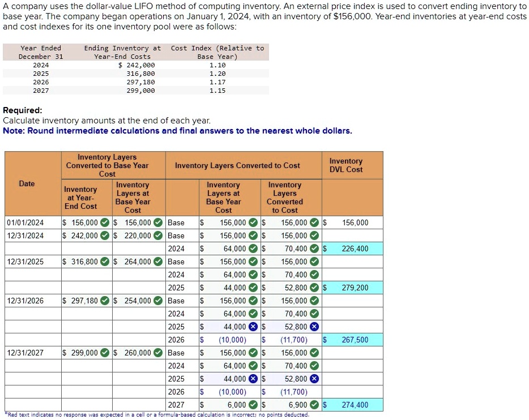Click the blue rounding note text
This screenshot has height=420, width=529.
coord(177,131)
